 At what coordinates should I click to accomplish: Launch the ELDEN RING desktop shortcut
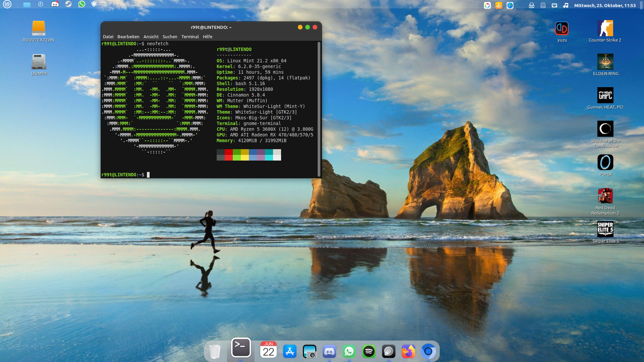point(605,62)
